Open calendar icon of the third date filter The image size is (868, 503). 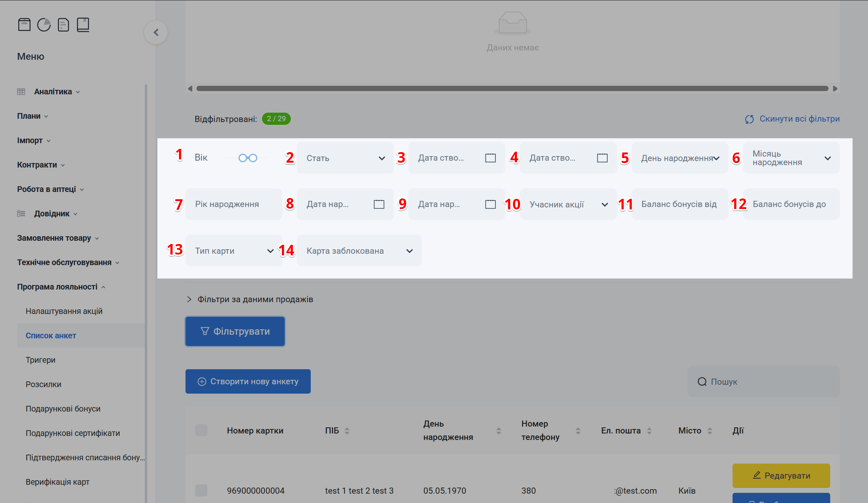379,204
